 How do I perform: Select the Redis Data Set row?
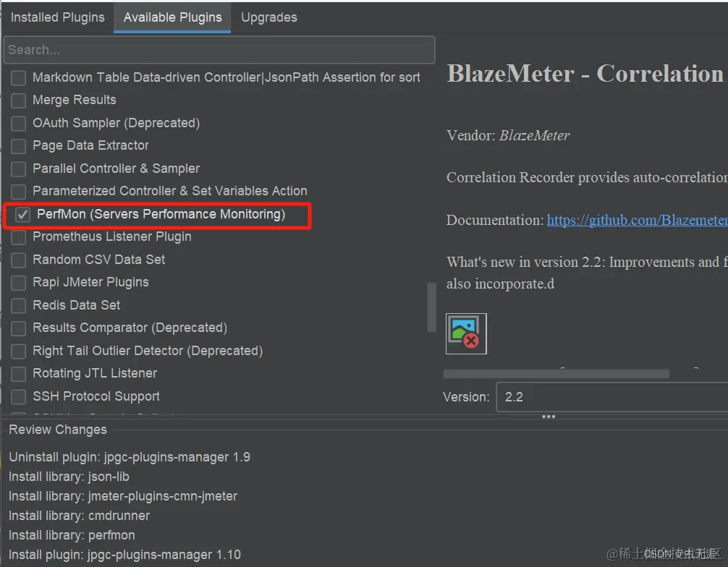(76, 305)
